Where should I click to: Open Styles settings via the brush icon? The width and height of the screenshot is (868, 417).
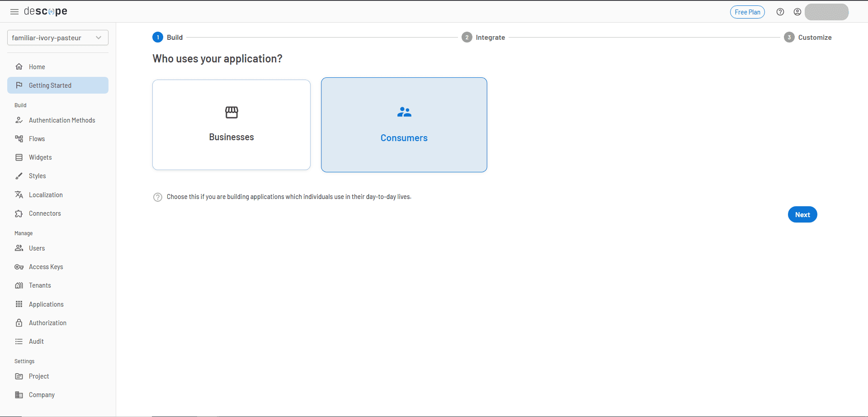(x=19, y=176)
